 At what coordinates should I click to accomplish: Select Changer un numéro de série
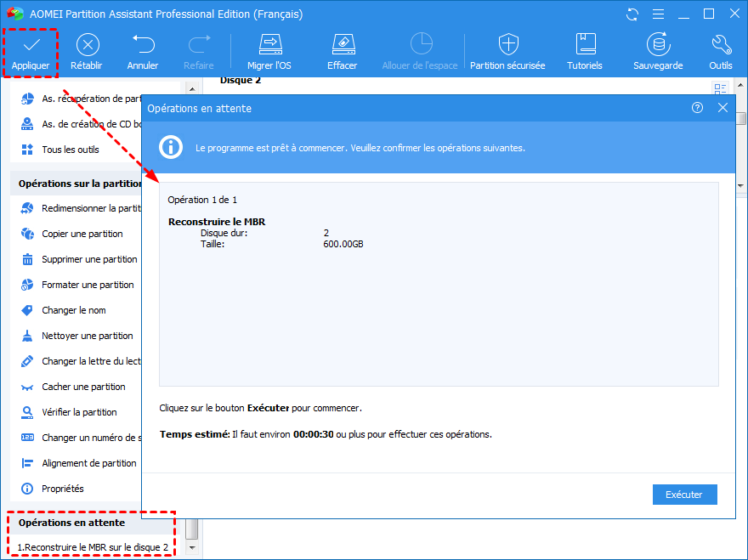82,438
